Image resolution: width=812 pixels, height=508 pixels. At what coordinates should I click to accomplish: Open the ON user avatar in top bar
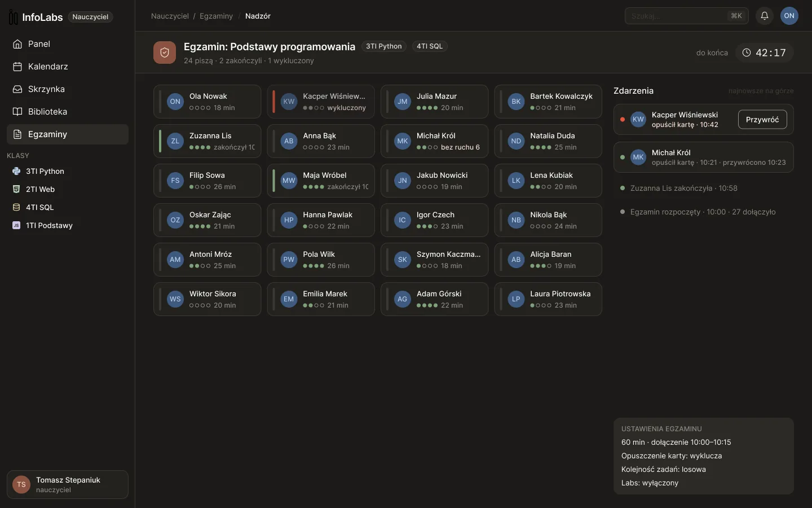tap(789, 16)
